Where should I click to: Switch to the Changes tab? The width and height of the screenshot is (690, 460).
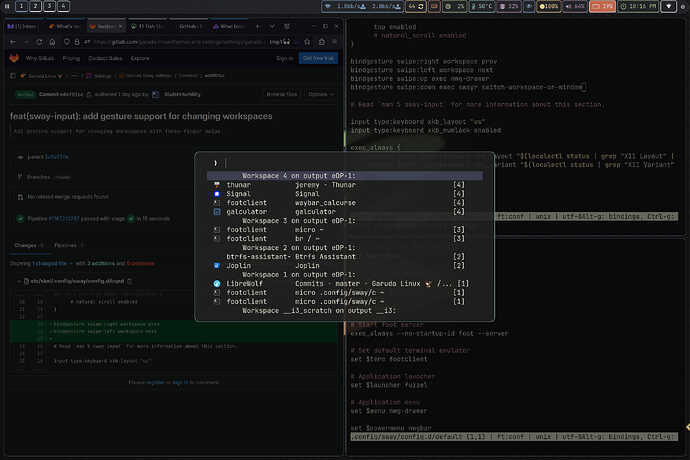point(29,245)
